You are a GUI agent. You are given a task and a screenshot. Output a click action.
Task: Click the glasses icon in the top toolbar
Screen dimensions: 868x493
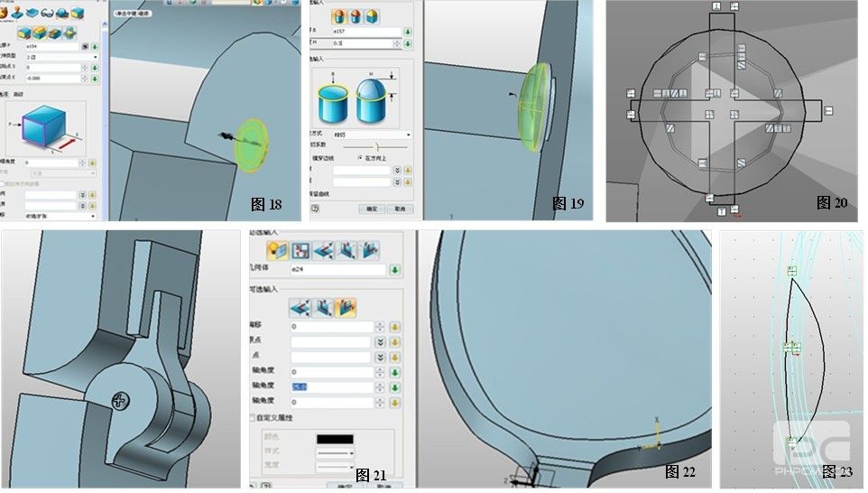[47, 13]
